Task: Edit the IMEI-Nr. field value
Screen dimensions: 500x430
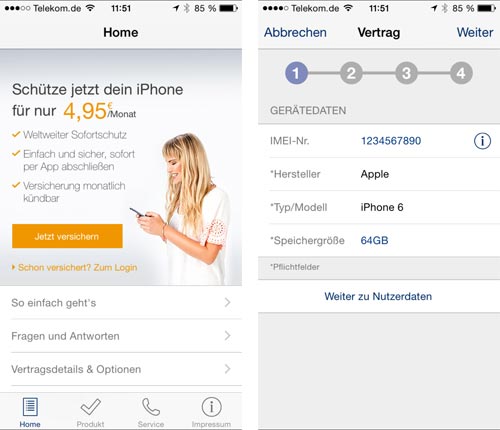Action: click(391, 141)
